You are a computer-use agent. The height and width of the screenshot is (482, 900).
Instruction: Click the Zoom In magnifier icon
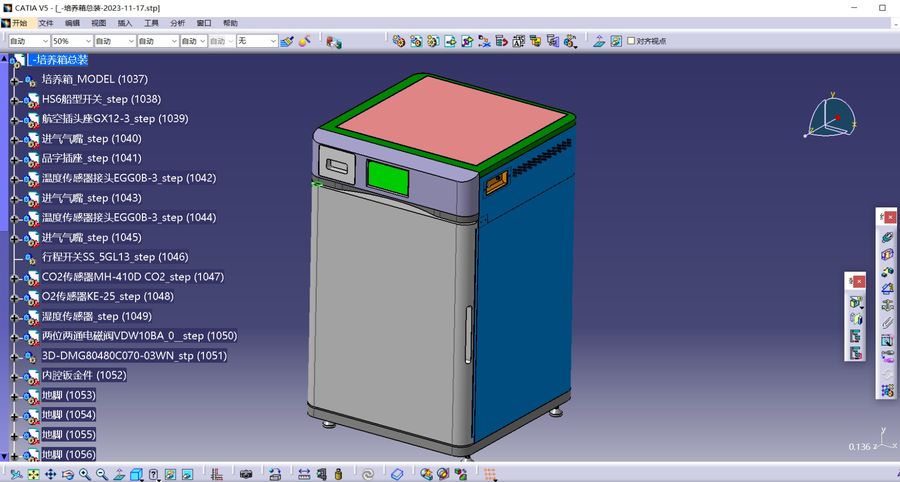pos(85,474)
